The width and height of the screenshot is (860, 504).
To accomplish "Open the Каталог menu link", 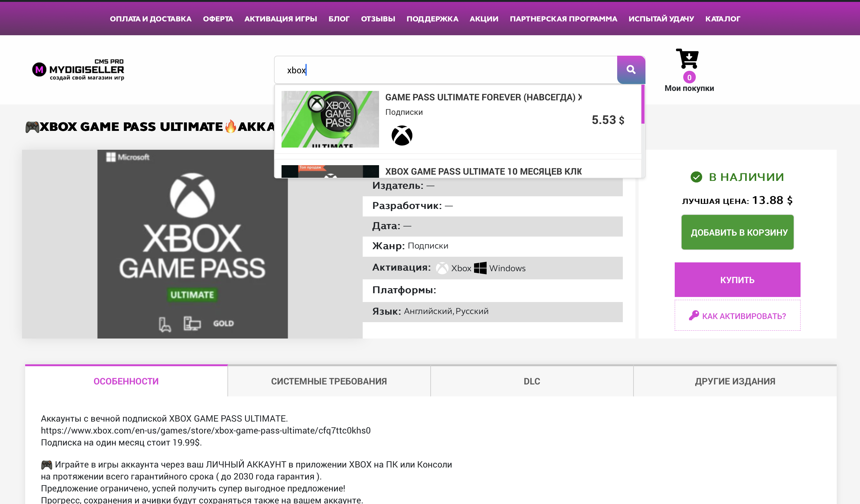I will [x=723, y=19].
